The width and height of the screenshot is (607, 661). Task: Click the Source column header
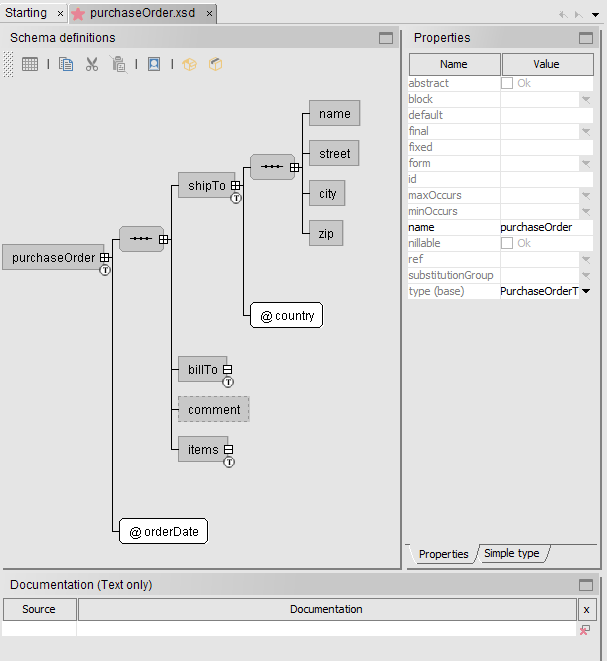click(x=39, y=609)
